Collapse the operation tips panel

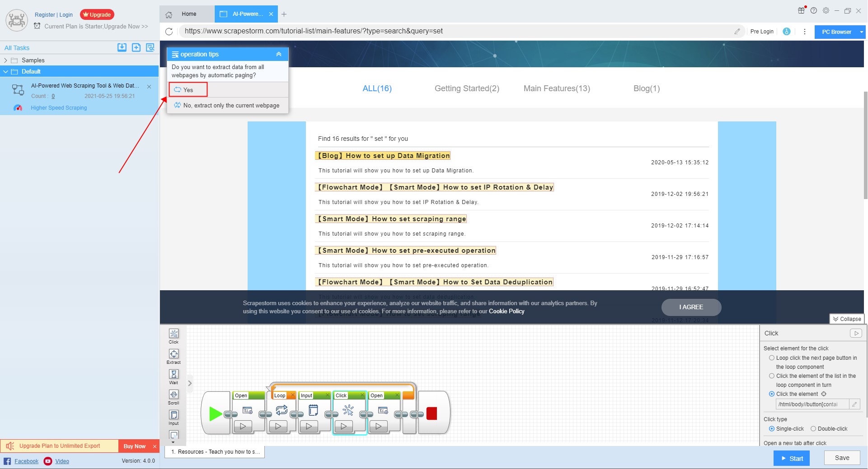tap(279, 54)
